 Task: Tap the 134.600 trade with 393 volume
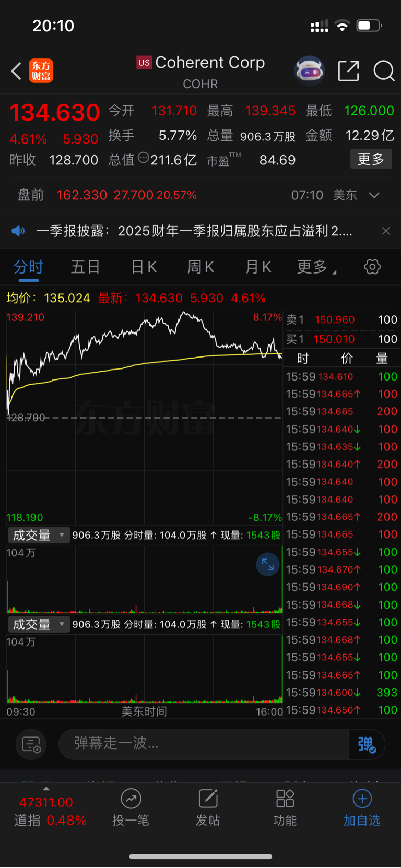point(342,693)
